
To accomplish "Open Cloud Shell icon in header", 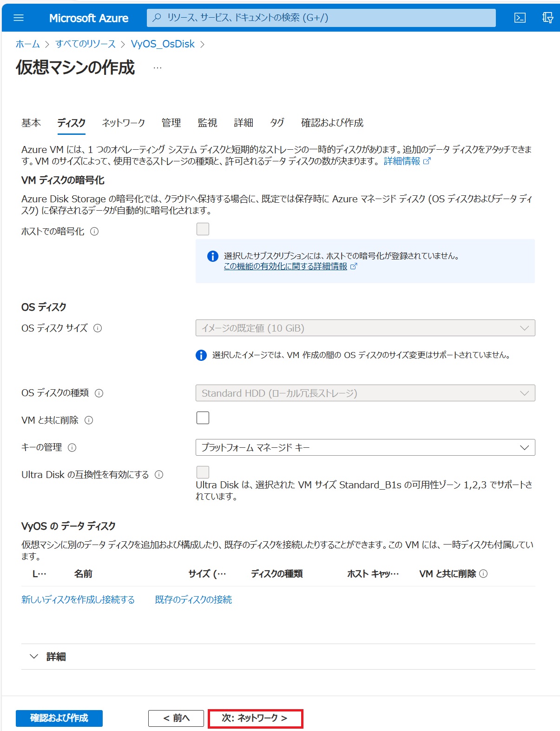I will 520,18.
